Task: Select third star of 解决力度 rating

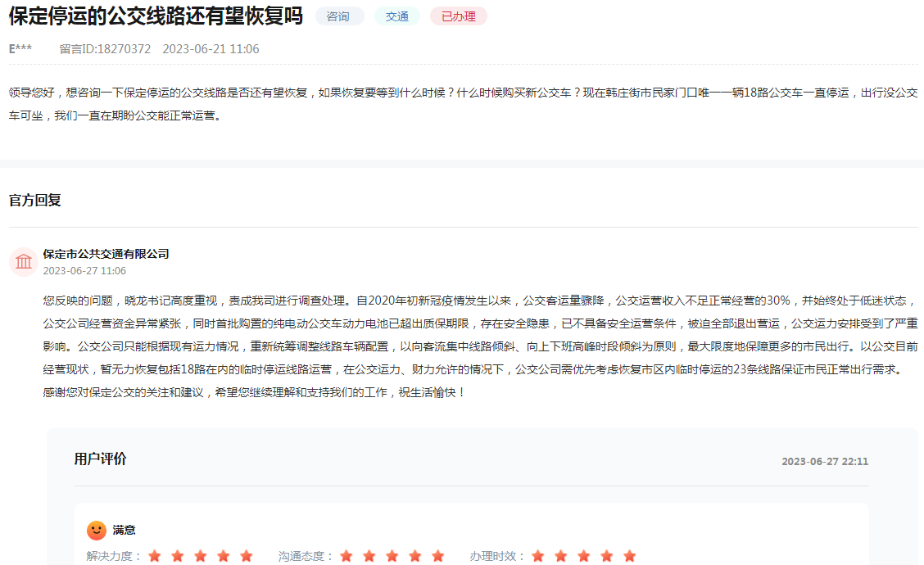Action: [x=201, y=556]
